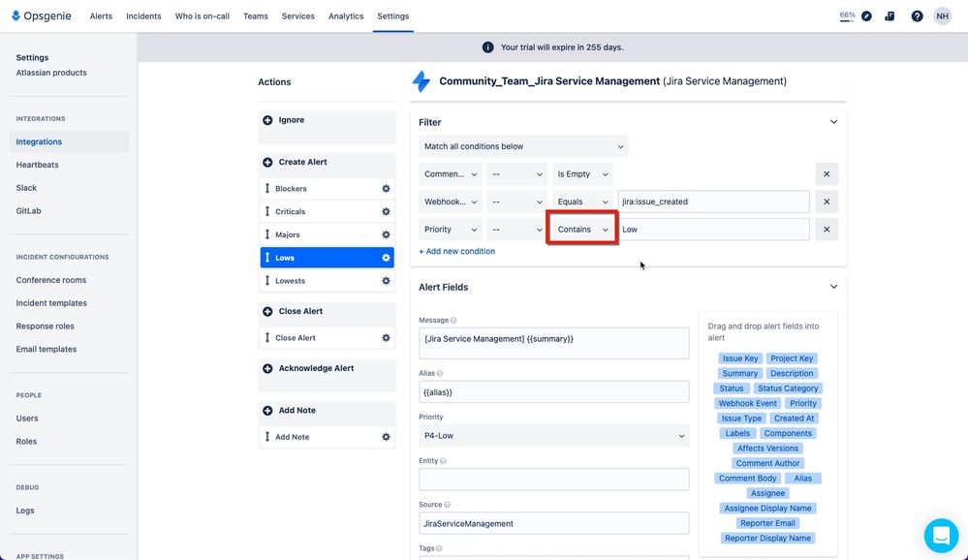Open the Comment field dropdown
Viewport: 968px width, 560px height.
point(451,174)
